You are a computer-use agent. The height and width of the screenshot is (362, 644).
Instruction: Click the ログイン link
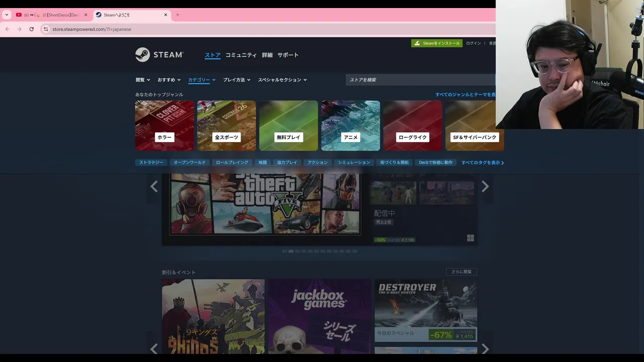coord(473,43)
